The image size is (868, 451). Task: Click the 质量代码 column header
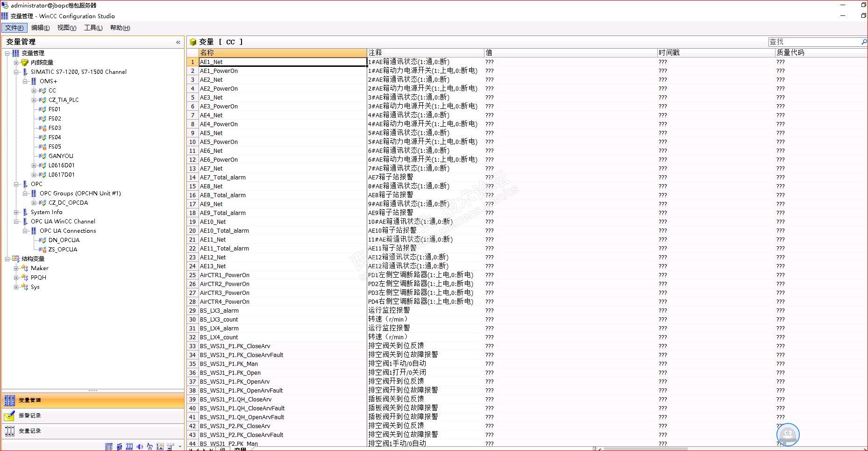[821, 53]
